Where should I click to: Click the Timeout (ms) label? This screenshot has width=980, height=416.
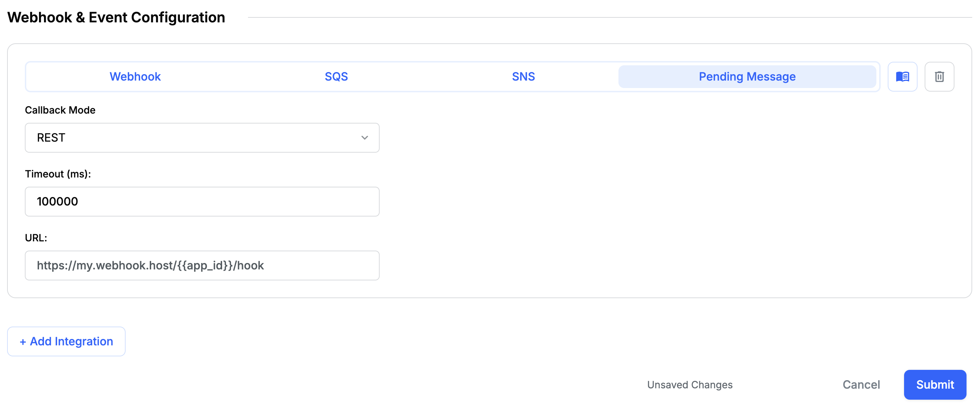coord(58,174)
